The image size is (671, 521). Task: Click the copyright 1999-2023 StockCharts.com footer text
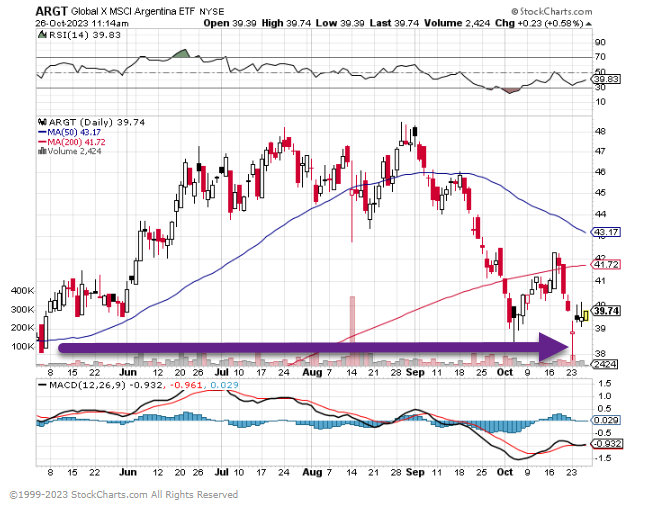[123, 495]
